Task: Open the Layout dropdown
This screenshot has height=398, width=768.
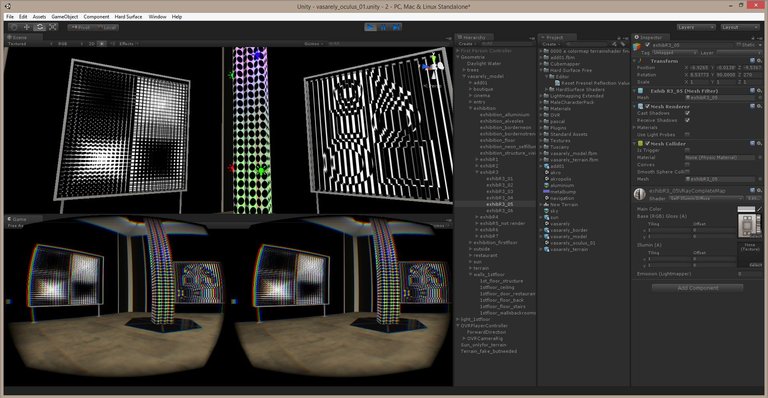Action: pos(740,27)
